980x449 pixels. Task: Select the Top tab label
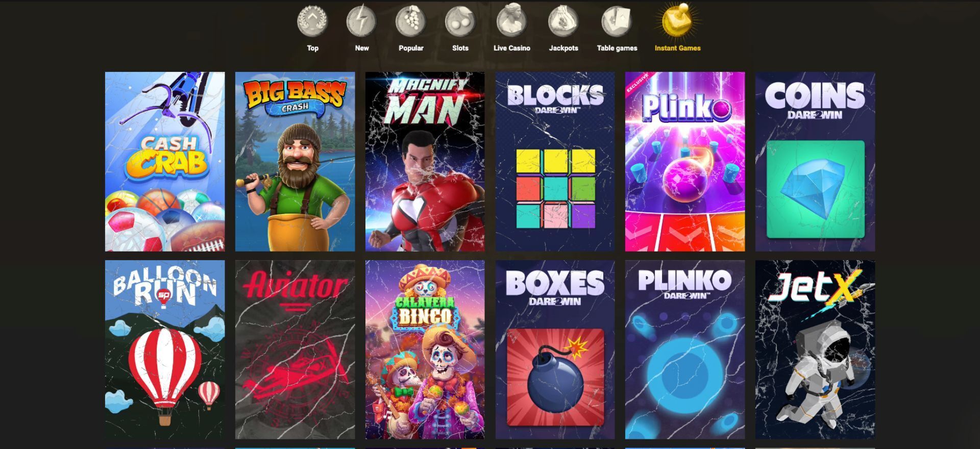click(312, 48)
